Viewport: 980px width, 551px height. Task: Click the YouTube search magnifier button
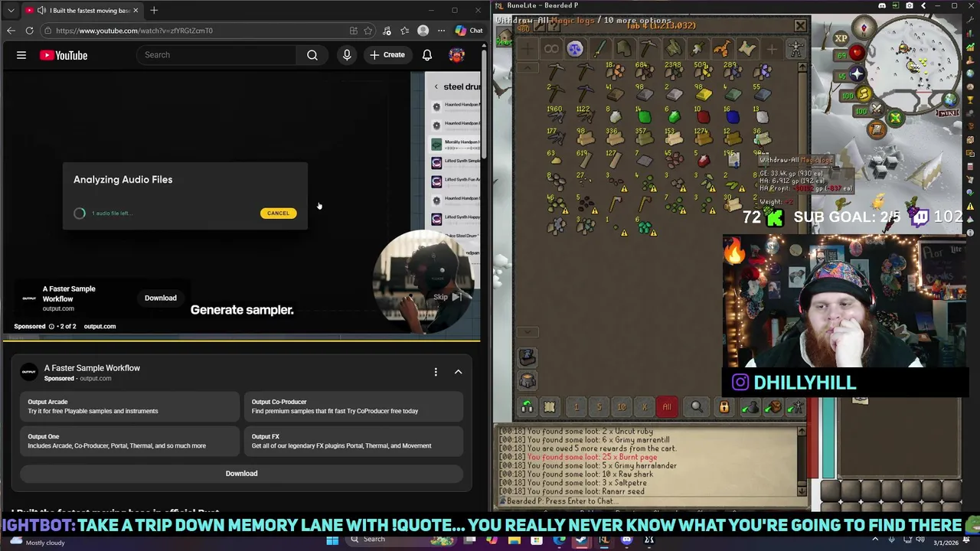[312, 55]
